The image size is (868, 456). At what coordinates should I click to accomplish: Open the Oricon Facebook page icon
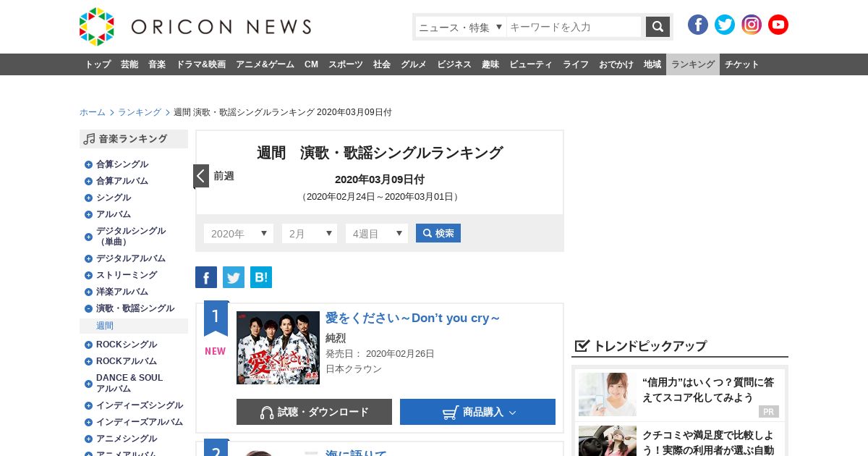698,25
